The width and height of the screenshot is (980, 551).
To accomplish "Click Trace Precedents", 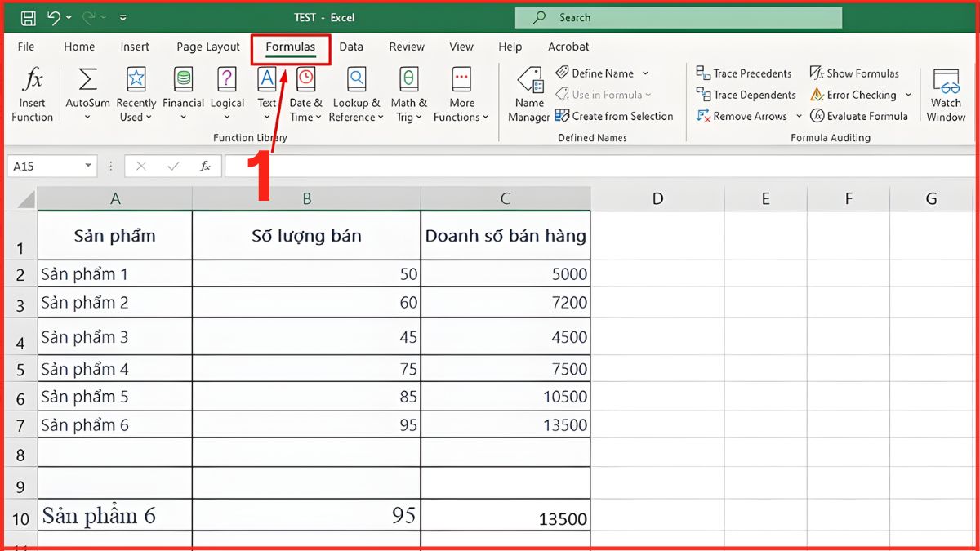I will pos(743,73).
